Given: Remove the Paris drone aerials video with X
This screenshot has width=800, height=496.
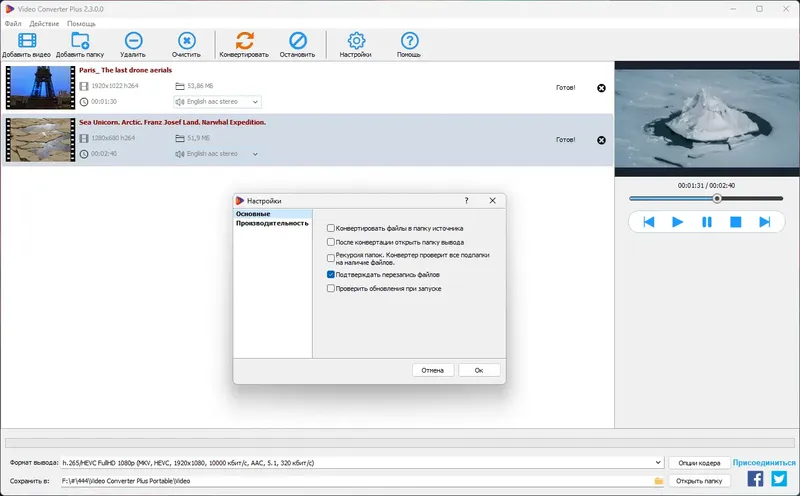Looking at the screenshot, I should coord(602,88).
